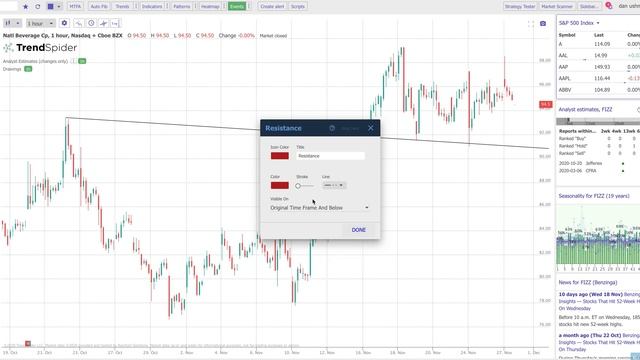Click the Last column header
This screenshot has width=640, height=360.
(x=599, y=35)
